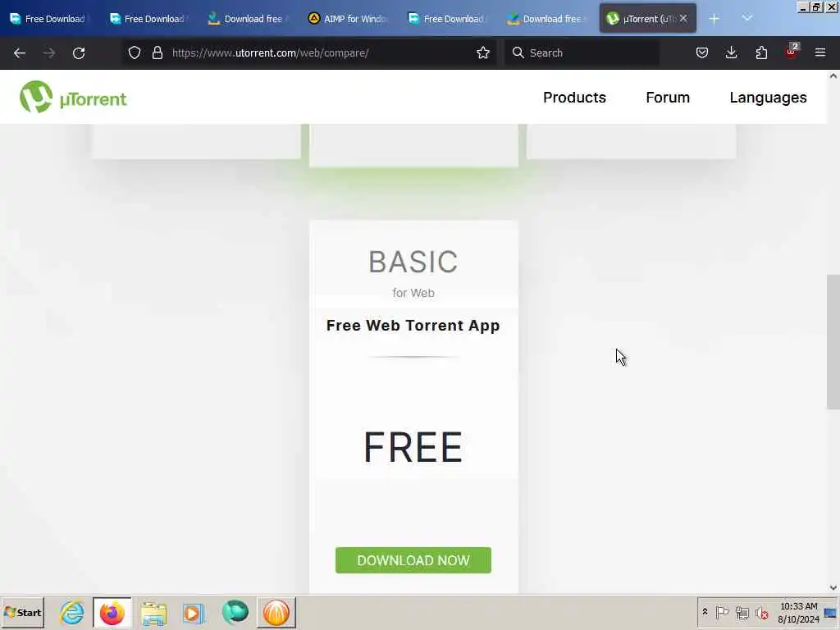The image size is (840, 630).
Task: Expand the list all tabs chevron
Action: tap(747, 18)
